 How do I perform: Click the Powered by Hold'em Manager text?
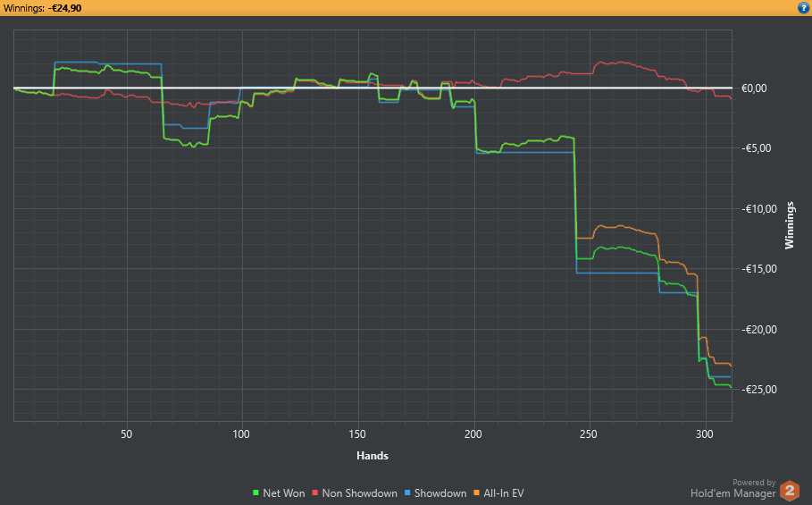click(x=733, y=488)
